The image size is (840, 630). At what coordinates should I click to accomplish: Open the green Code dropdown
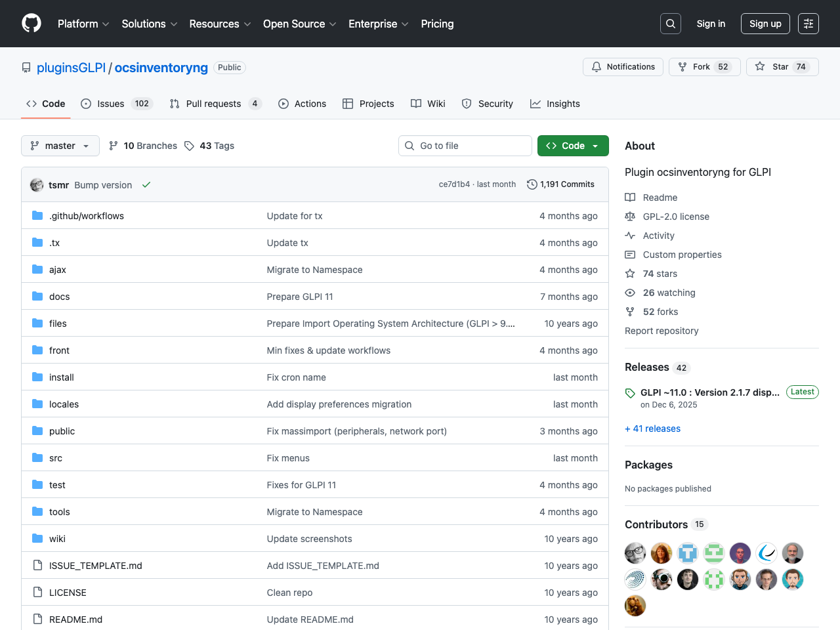click(572, 146)
